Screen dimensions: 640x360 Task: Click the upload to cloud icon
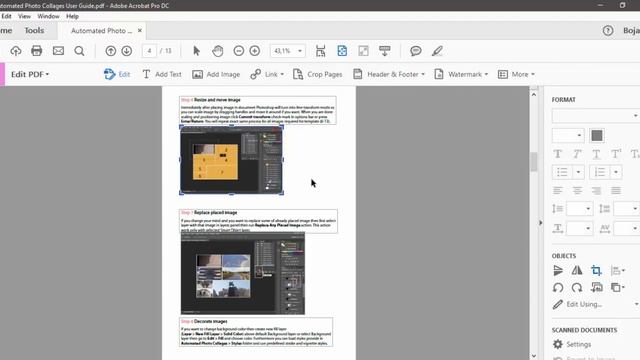point(16,51)
